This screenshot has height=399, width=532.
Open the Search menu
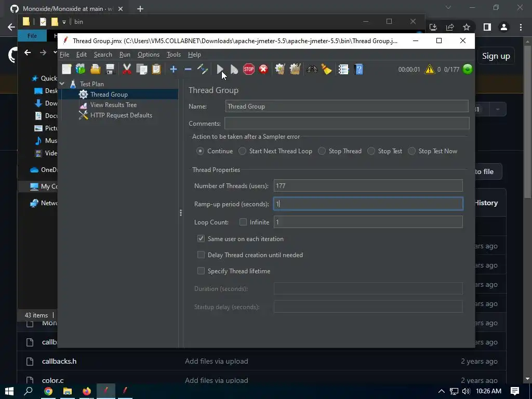coord(103,54)
